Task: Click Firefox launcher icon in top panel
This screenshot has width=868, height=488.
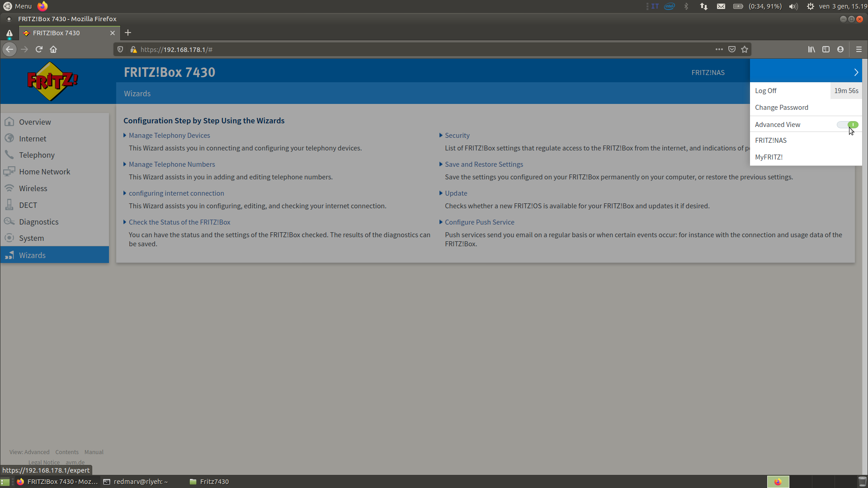Action: (x=42, y=6)
